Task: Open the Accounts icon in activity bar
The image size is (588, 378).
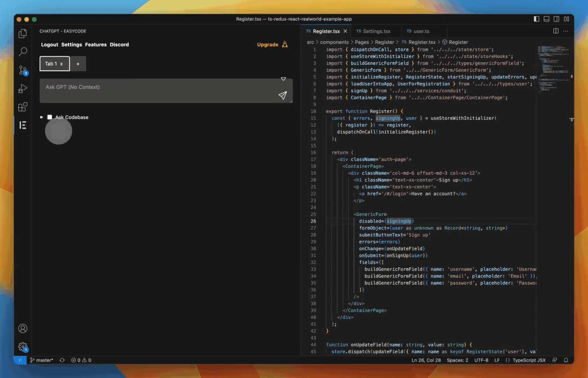Action: pyautogui.click(x=23, y=328)
